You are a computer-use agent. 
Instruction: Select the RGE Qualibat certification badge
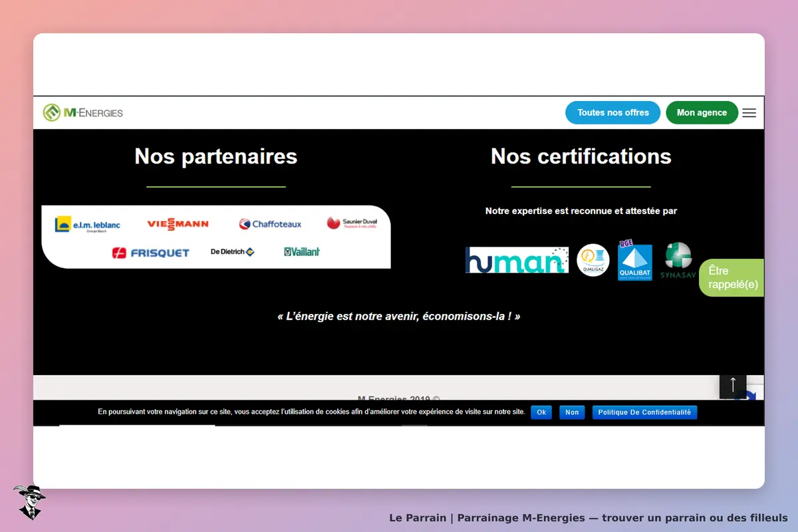[x=635, y=260]
